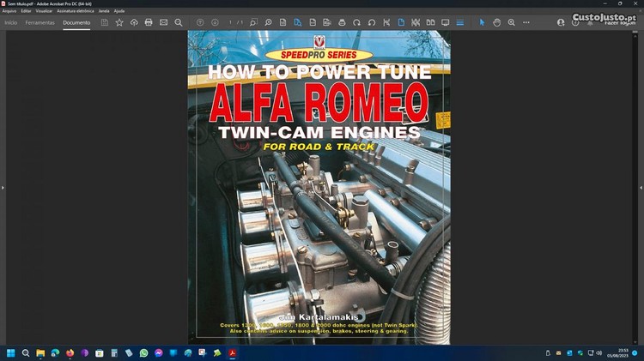Click the Fazer logon sign-in button

point(619,22)
